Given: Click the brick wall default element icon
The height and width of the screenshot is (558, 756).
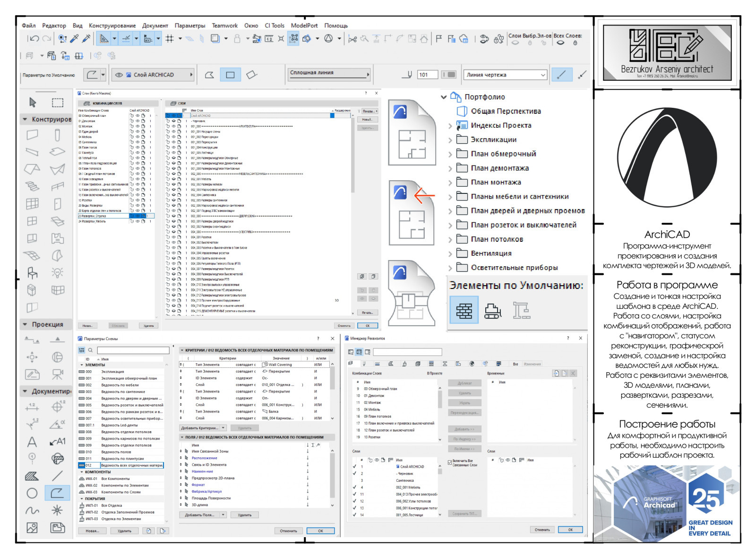Looking at the screenshot, I should [x=464, y=310].
